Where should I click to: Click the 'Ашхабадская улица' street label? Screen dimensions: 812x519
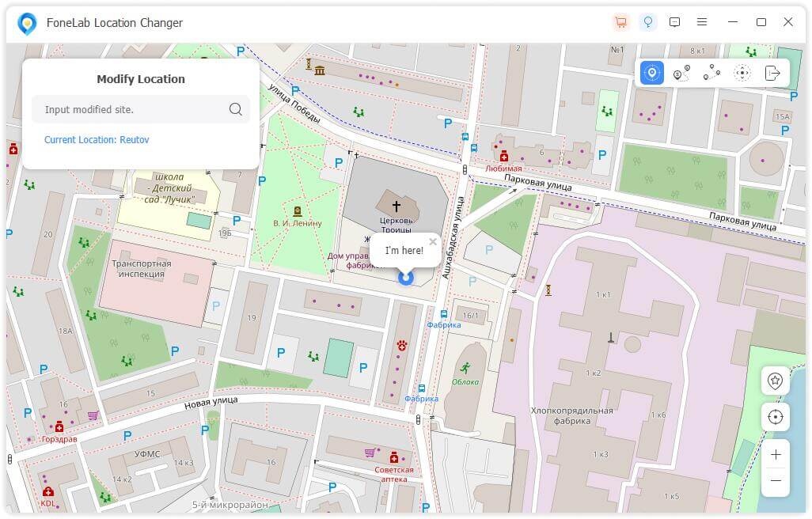pos(452,237)
